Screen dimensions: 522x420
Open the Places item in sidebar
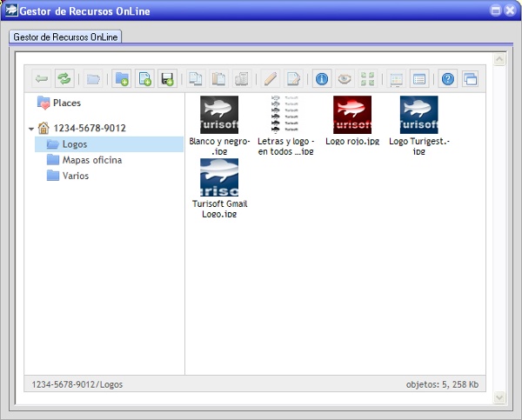pos(66,103)
